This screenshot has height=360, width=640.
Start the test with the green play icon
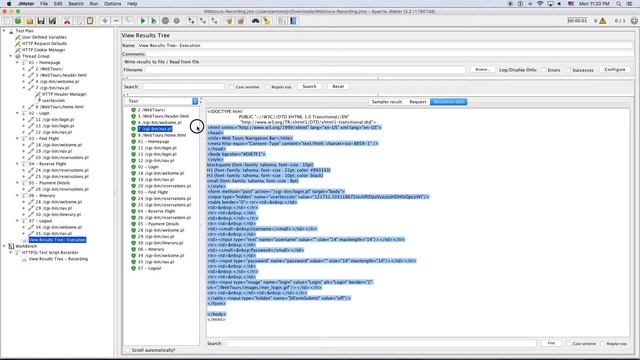(x=142, y=21)
